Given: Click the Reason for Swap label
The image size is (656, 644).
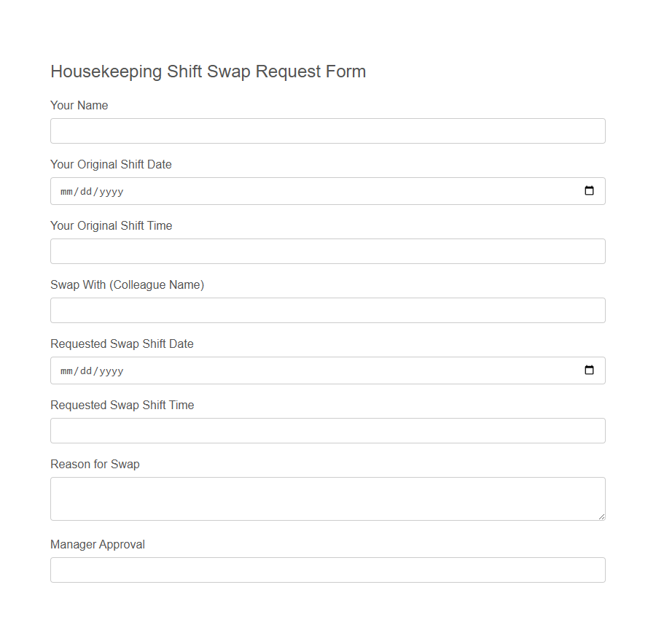Looking at the screenshot, I should pos(95,464).
